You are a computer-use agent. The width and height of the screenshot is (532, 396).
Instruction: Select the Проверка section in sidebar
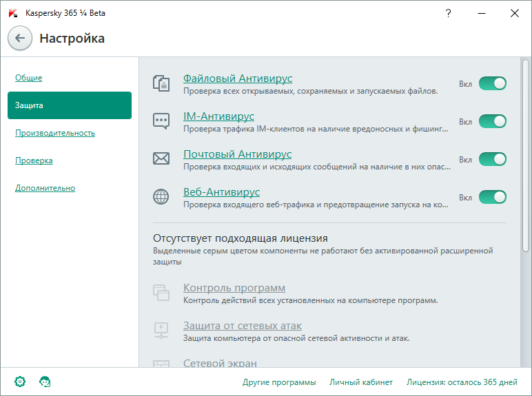(x=34, y=160)
